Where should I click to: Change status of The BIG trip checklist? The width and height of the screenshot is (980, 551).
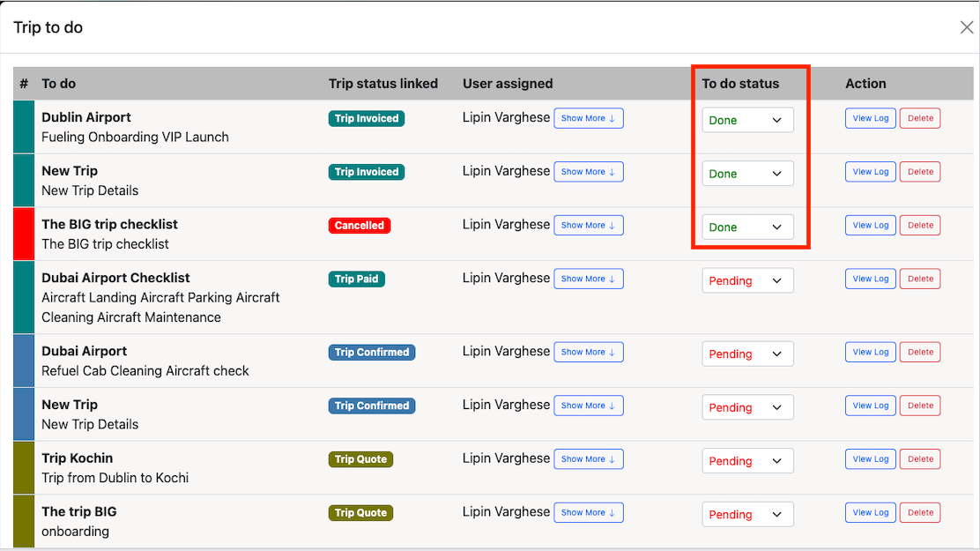pyautogui.click(x=747, y=227)
